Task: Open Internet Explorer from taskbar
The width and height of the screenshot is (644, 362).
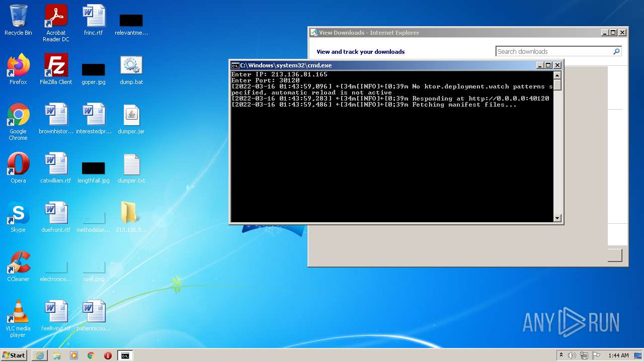Action: [40, 355]
